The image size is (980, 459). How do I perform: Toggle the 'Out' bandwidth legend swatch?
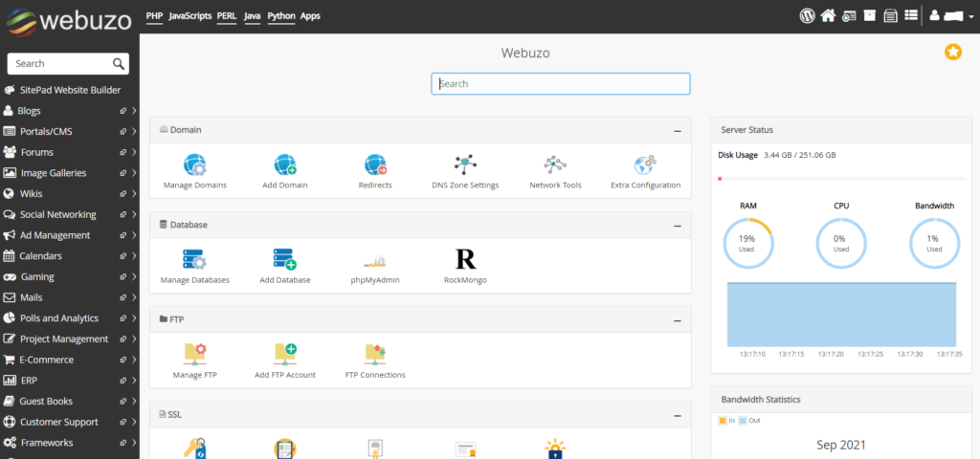point(742,421)
